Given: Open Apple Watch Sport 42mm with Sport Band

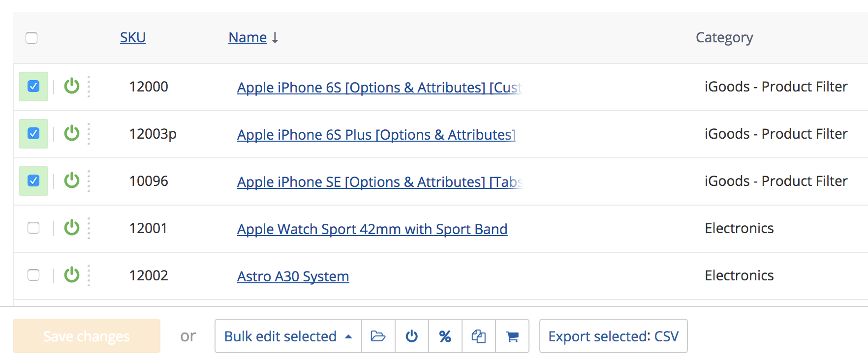Looking at the screenshot, I should (372, 229).
